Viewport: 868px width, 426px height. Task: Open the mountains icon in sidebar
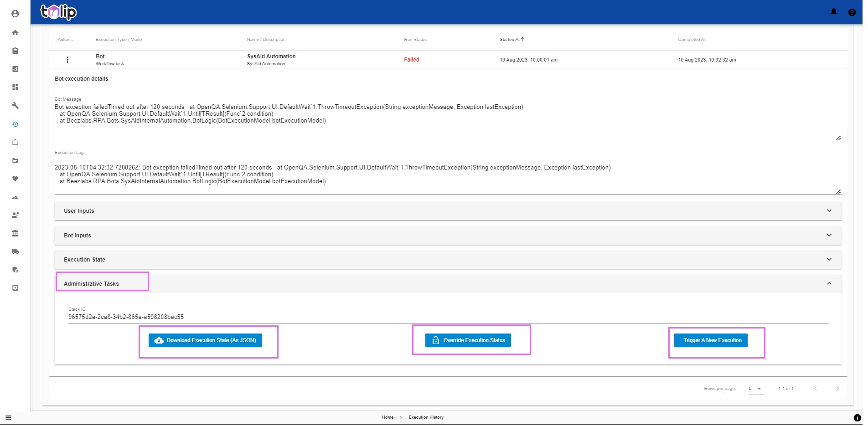[x=15, y=197]
